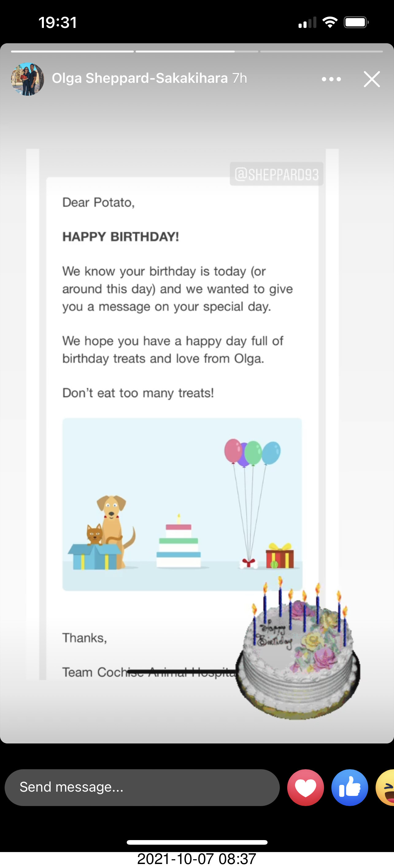
Task: Tap the thumbs-up like reaction
Action: [350, 787]
